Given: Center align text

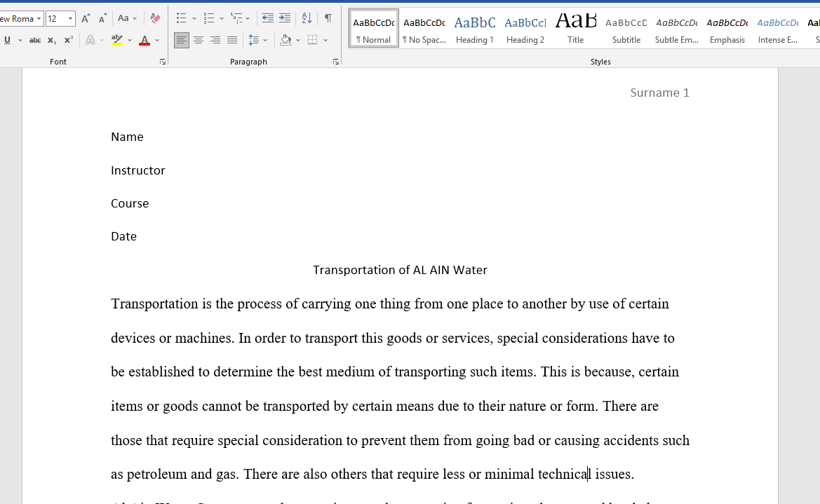Looking at the screenshot, I should [199, 40].
